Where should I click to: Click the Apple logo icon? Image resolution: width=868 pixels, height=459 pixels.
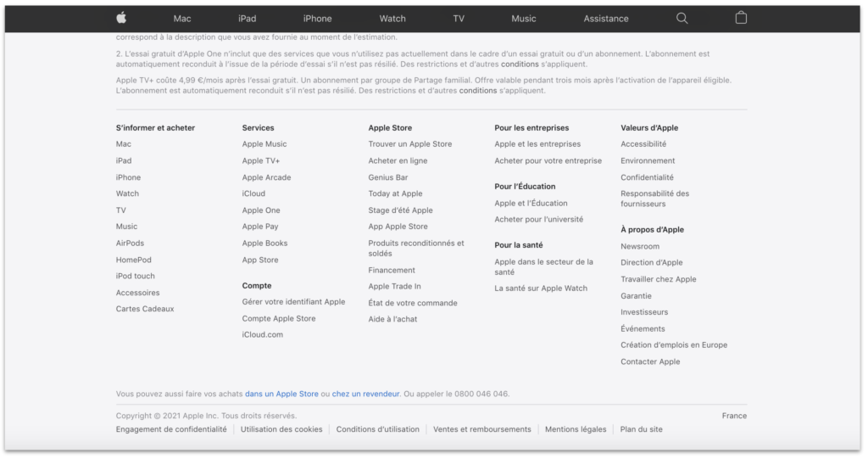[121, 18]
